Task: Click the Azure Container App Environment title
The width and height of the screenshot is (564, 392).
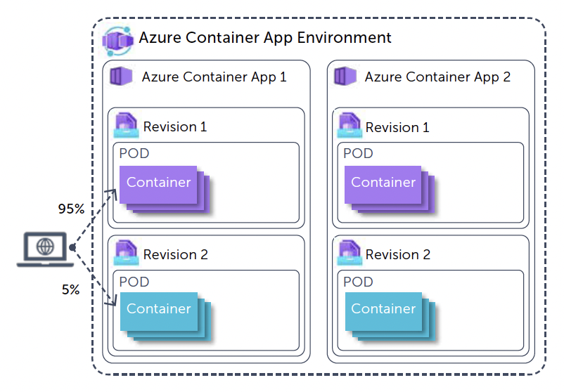Action: [265, 38]
